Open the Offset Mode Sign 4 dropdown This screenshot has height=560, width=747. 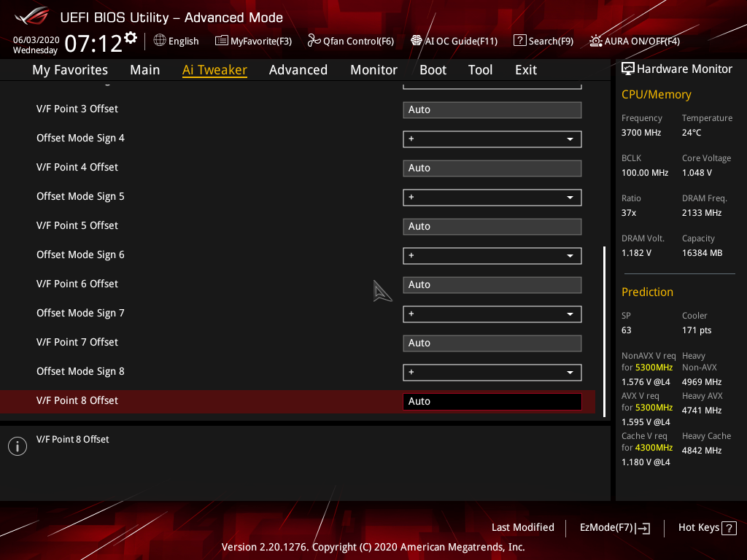(492, 139)
